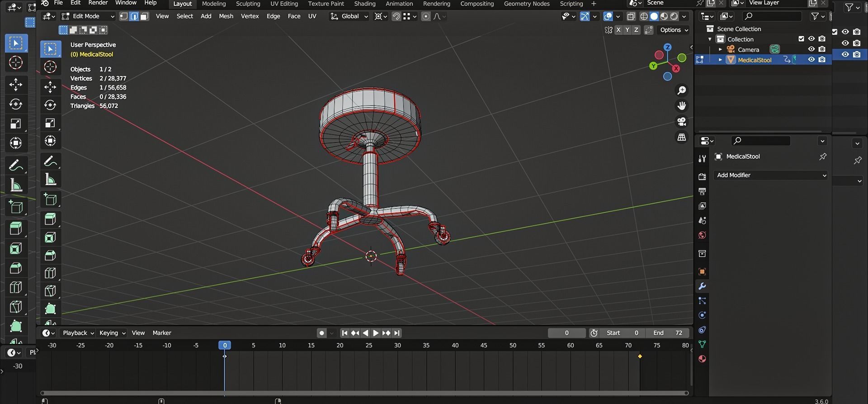Open the Playback dropdown in timeline
Image resolution: width=868 pixels, height=404 pixels.
[x=78, y=333]
